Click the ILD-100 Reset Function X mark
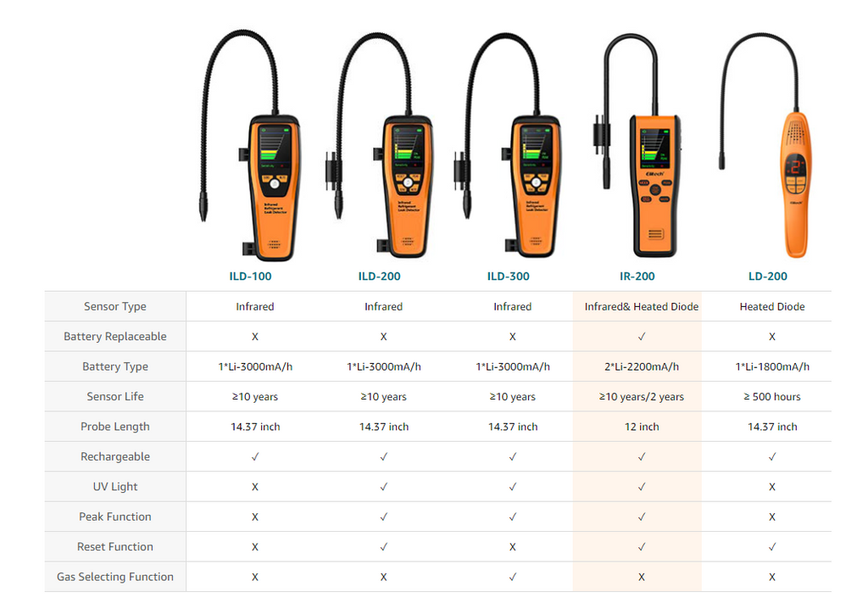This screenshot has width=868, height=609. coord(255,546)
